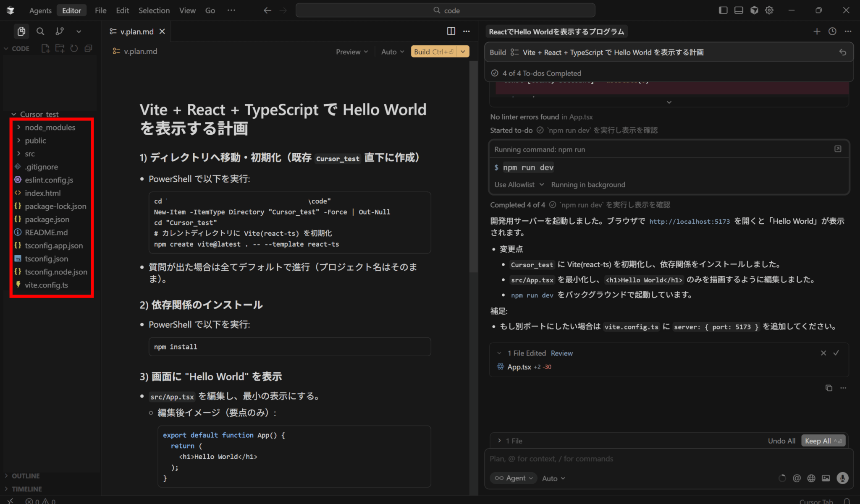Open the Search icon in sidebar
Screen dimensions: 860x504
pos(40,31)
